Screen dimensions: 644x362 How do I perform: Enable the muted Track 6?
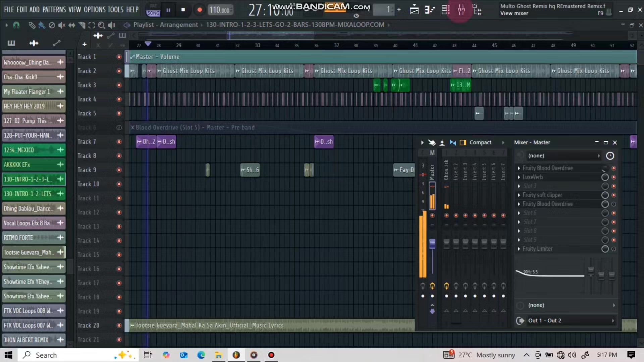tap(119, 128)
